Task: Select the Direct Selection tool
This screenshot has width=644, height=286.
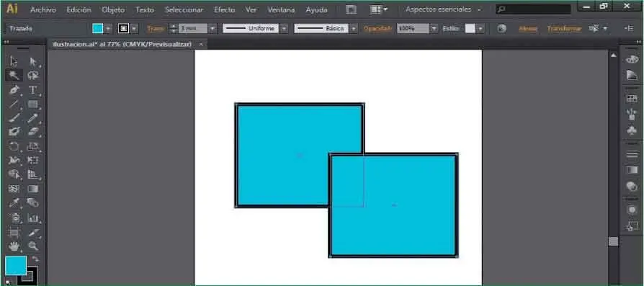Action: (33, 62)
